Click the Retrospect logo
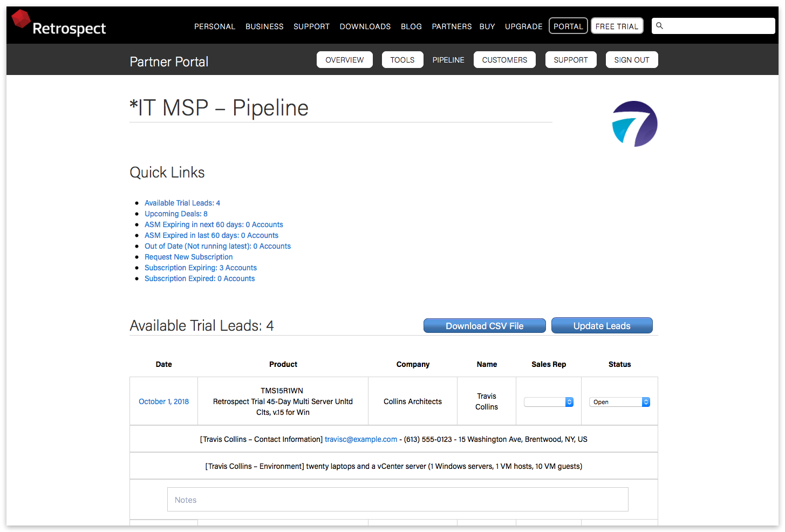The width and height of the screenshot is (785, 532). (59, 24)
